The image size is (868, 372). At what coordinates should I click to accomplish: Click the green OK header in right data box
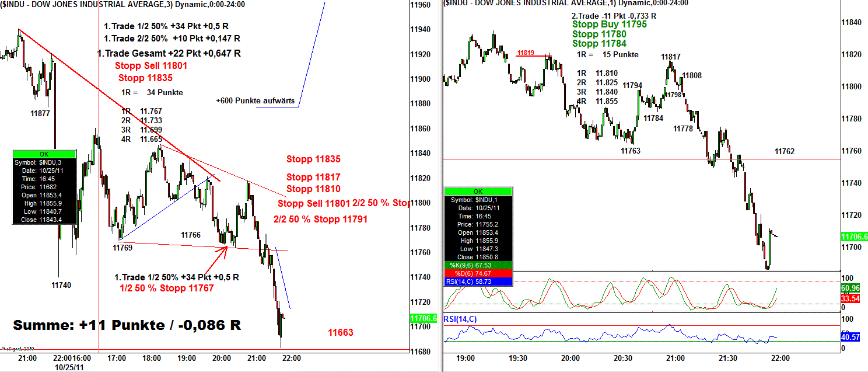point(478,191)
